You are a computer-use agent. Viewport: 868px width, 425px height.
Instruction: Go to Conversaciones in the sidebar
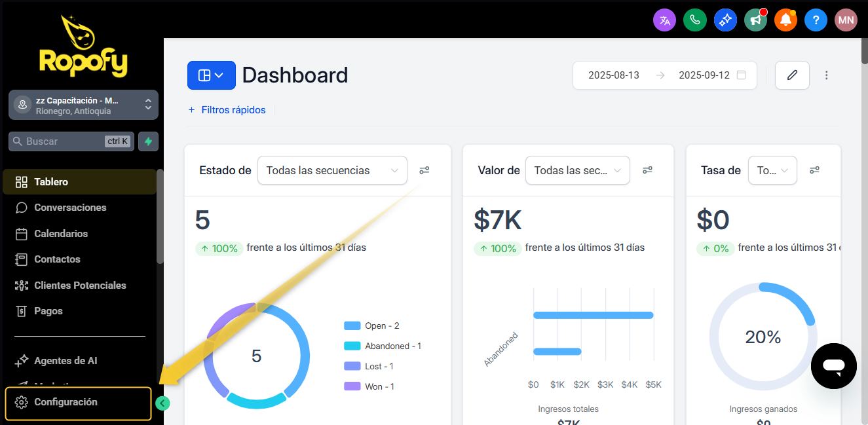tap(70, 208)
